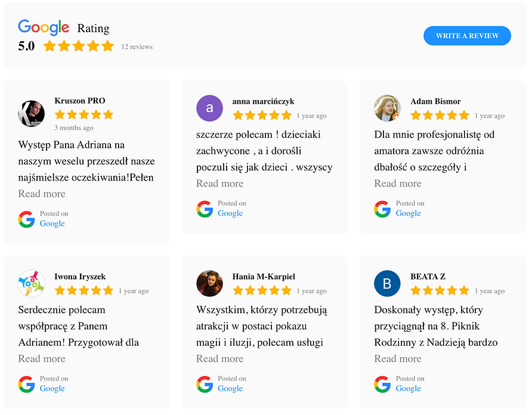The width and height of the screenshot is (532, 415).
Task: Show full Iwona Iryszek review with Read more
Action: [42, 359]
